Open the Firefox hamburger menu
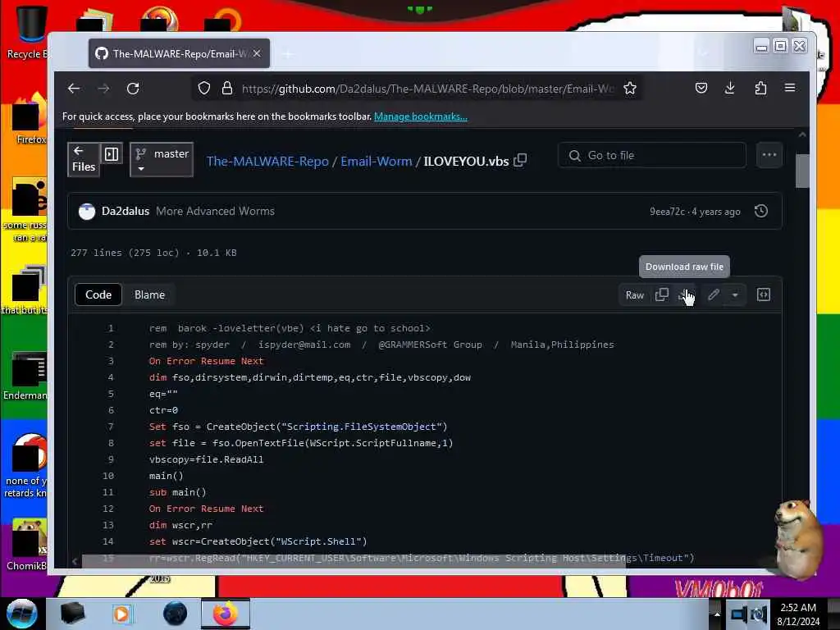Image resolution: width=840 pixels, height=630 pixels. point(790,88)
